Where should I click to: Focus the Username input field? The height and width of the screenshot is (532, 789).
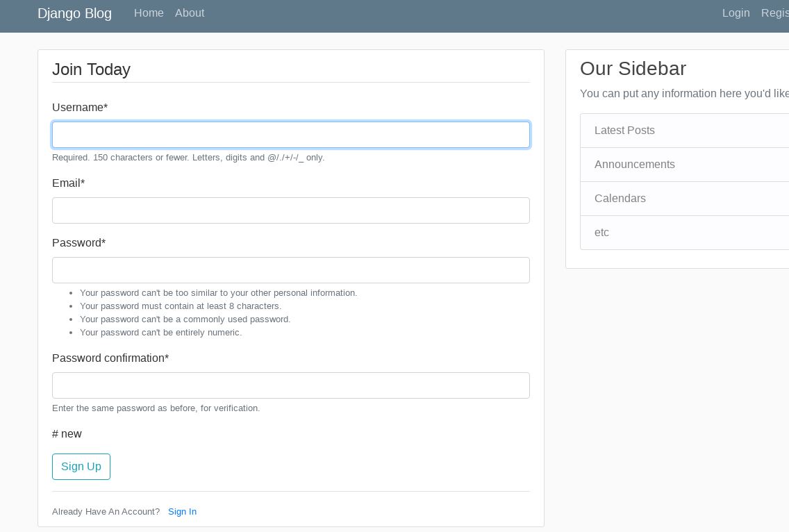click(291, 135)
